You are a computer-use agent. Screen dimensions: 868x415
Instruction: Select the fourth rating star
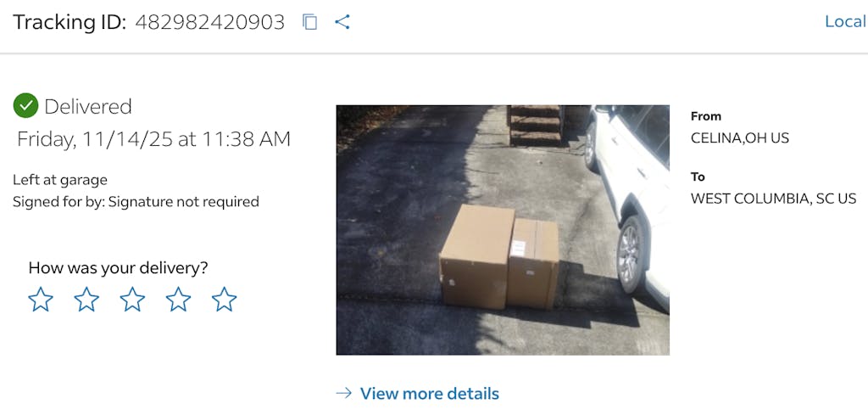[x=179, y=300]
